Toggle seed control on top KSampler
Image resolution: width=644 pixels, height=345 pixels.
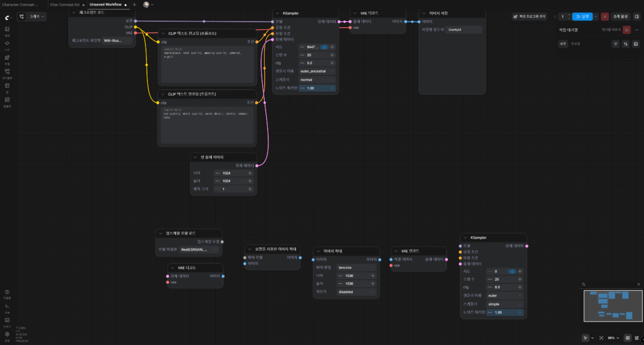[324, 47]
